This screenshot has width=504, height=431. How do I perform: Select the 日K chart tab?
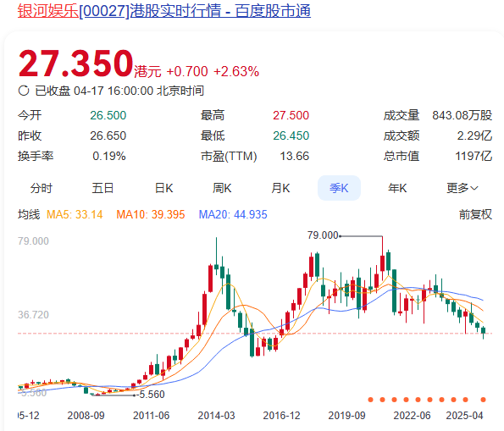[164, 188]
